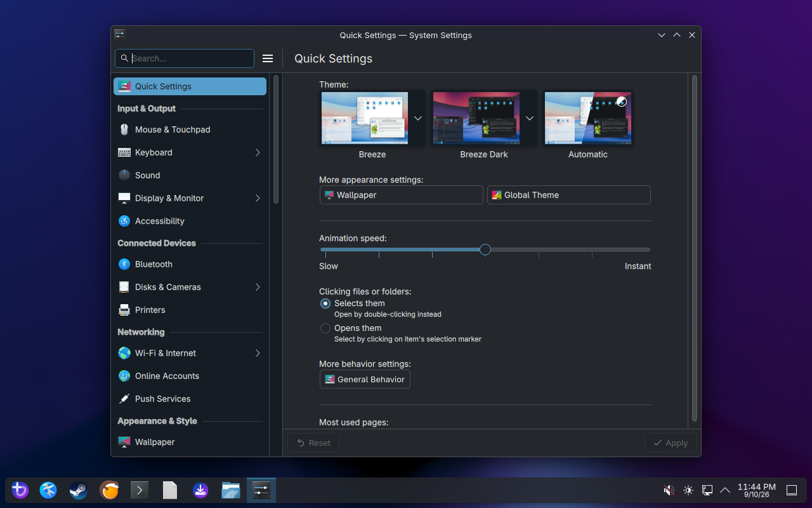This screenshot has width=812, height=508.
Task: Show hidden system tray icons arrow
Action: coord(725,490)
